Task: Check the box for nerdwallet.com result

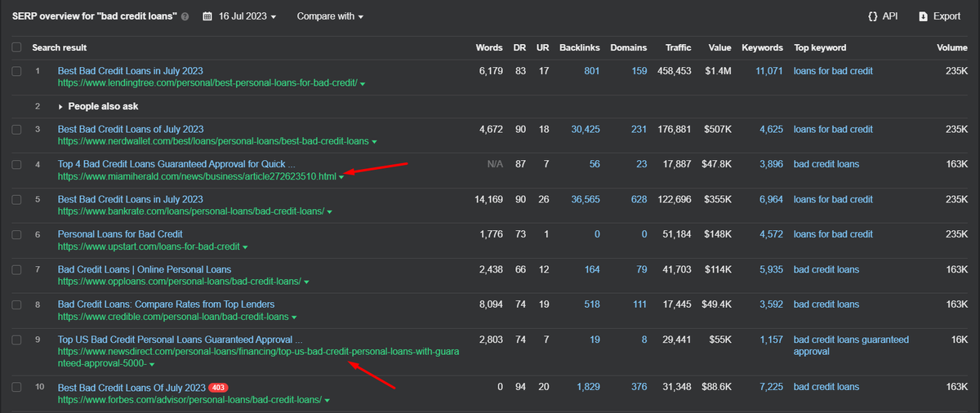Action: [x=17, y=130]
